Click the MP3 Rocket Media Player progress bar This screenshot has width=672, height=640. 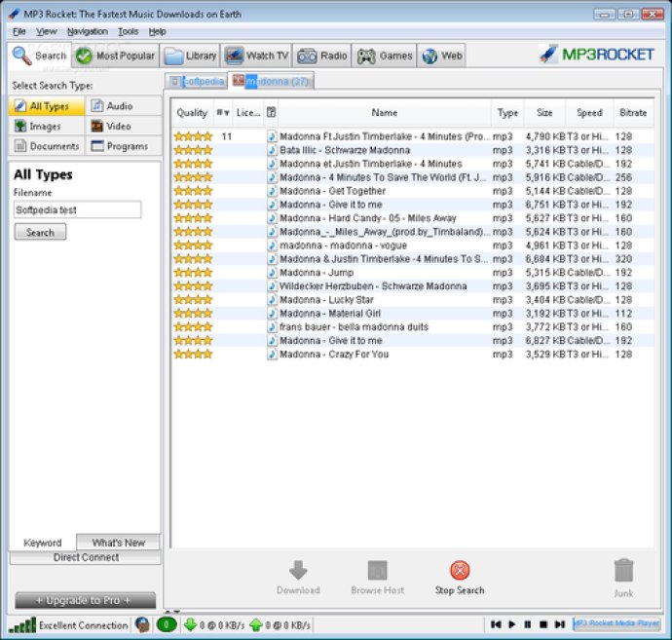(x=616, y=623)
